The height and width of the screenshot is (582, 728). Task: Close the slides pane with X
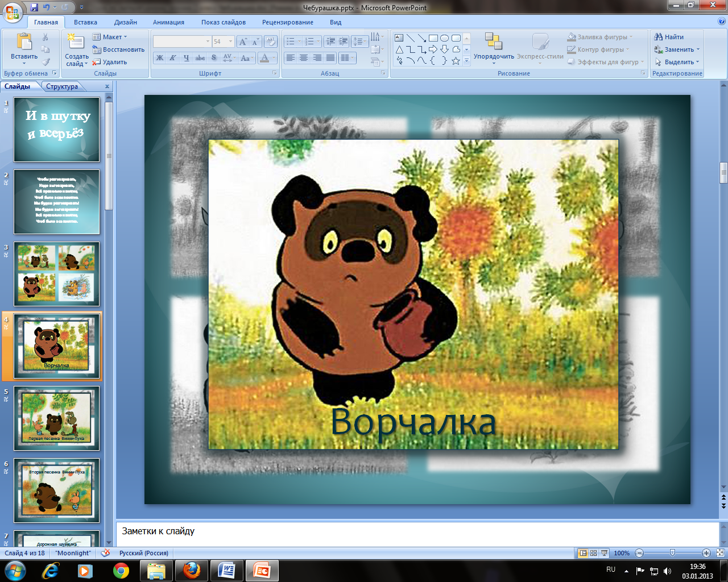click(x=107, y=86)
